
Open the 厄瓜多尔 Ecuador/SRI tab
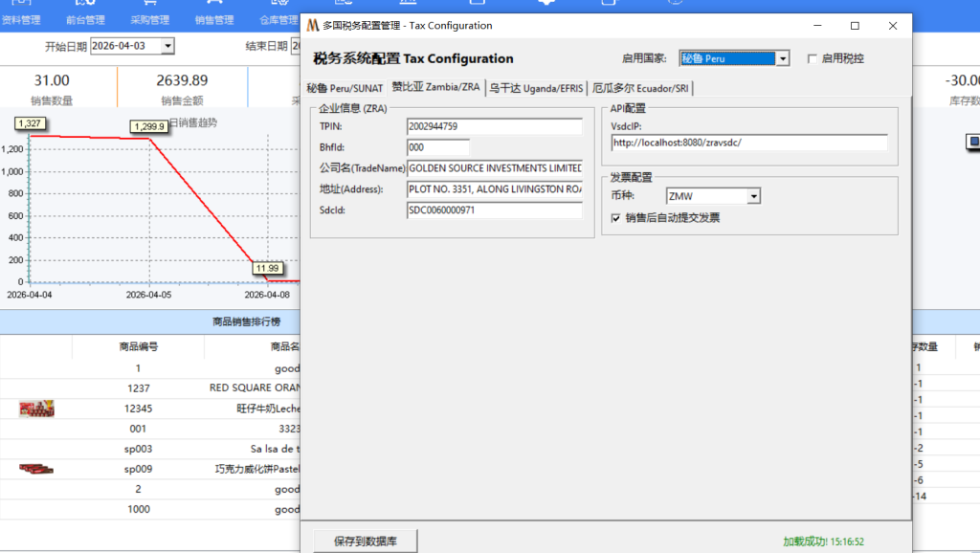tap(640, 88)
